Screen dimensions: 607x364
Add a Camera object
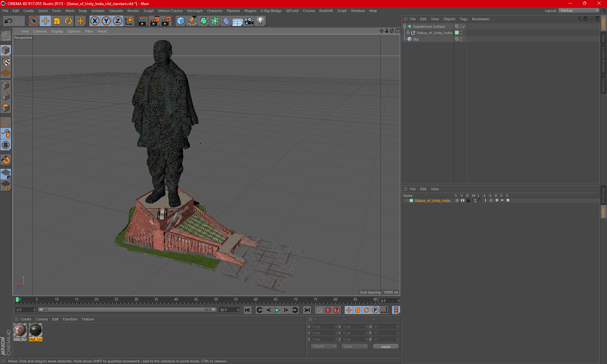click(249, 21)
